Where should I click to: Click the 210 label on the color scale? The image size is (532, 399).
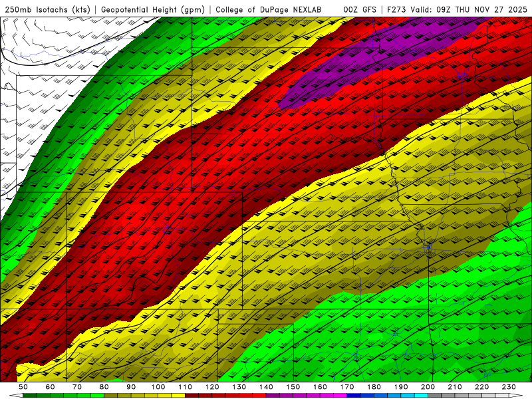[x=455, y=387]
